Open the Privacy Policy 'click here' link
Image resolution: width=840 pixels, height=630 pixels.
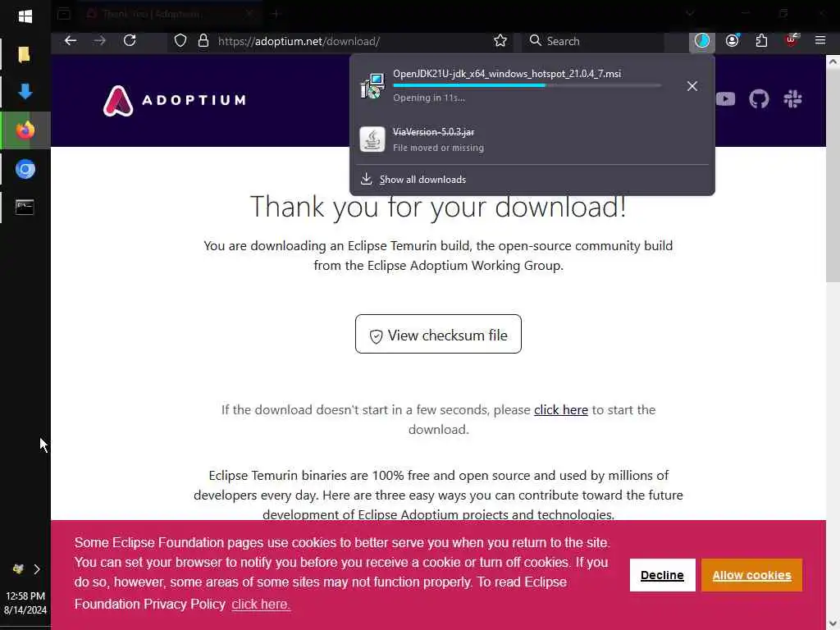coord(261,605)
